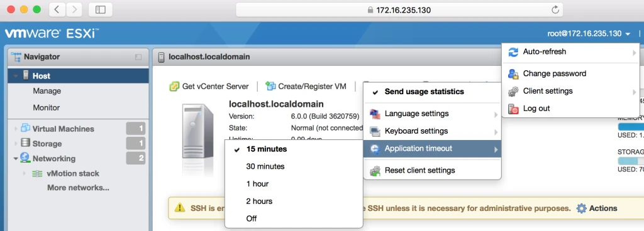The height and width of the screenshot is (231, 644).
Task: Click the Host server icon in Navigator
Action: (26, 76)
